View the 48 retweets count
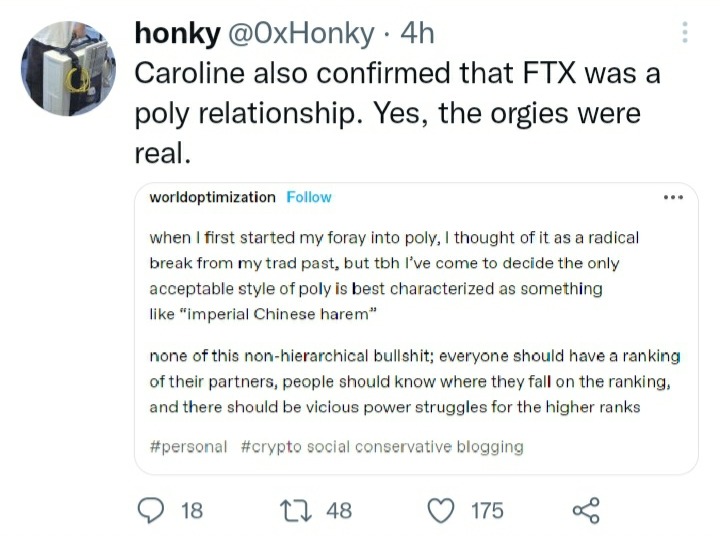 click(x=339, y=511)
